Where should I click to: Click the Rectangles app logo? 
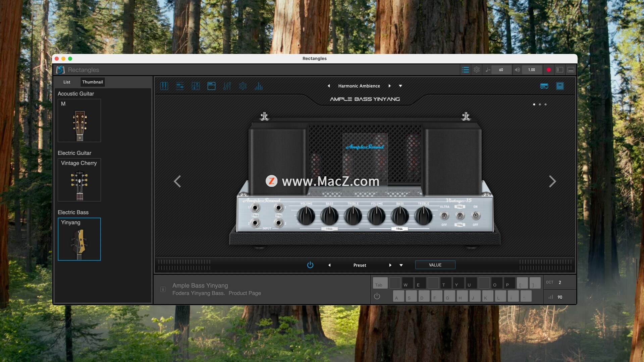(60, 70)
